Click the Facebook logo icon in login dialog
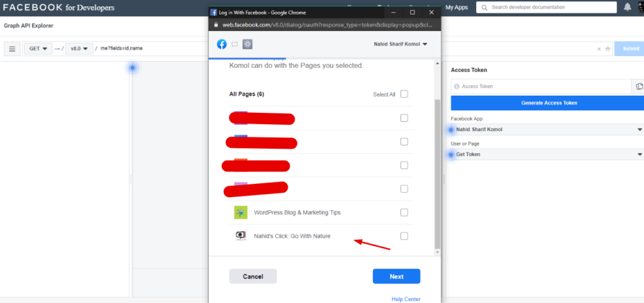This screenshot has height=303, width=644. point(222,44)
